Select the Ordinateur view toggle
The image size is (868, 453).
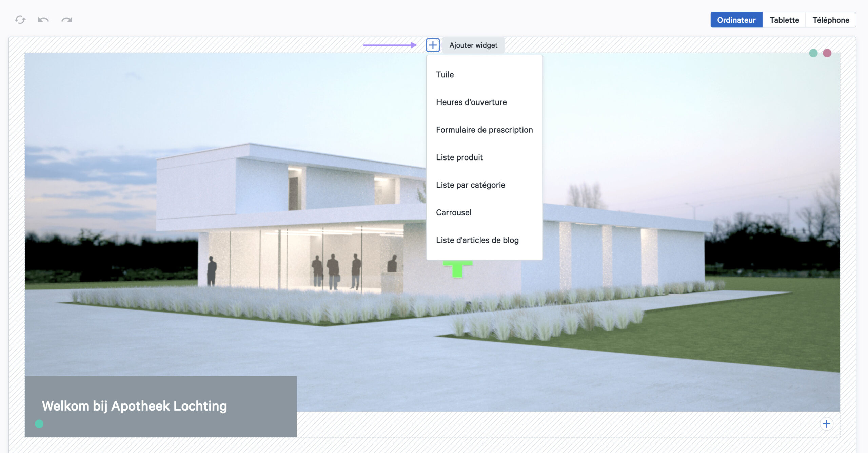coord(737,19)
